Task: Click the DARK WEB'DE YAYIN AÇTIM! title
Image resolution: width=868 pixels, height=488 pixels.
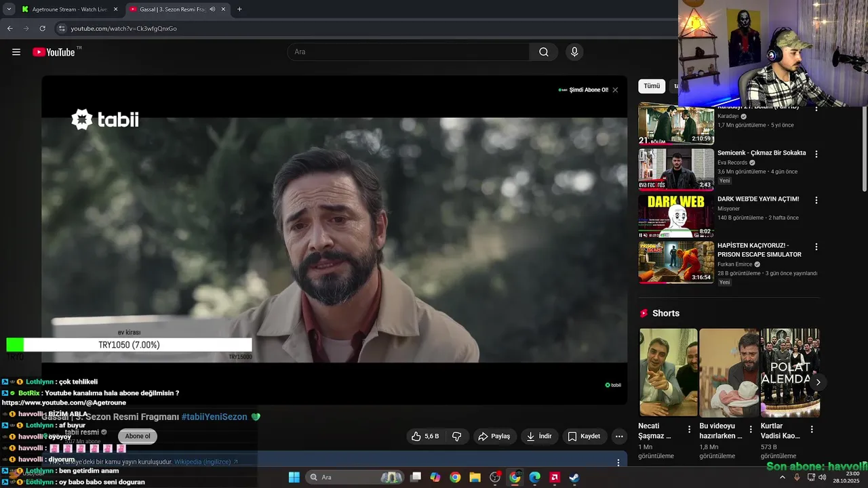Action: tap(758, 199)
